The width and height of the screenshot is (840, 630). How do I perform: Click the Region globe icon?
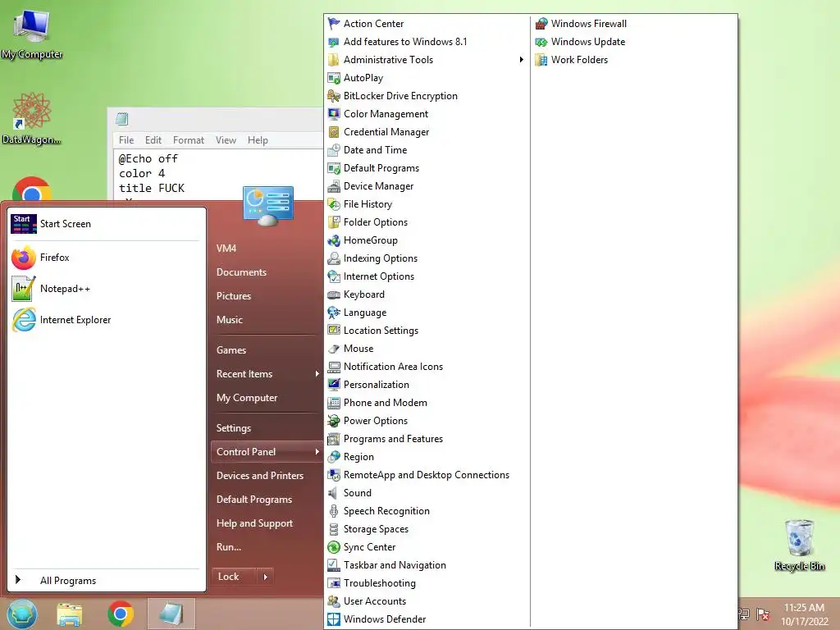(x=334, y=457)
